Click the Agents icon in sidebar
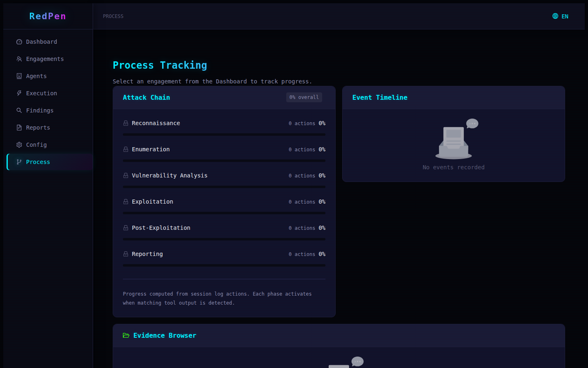The width and height of the screenshot is (588, 368). 19,76
